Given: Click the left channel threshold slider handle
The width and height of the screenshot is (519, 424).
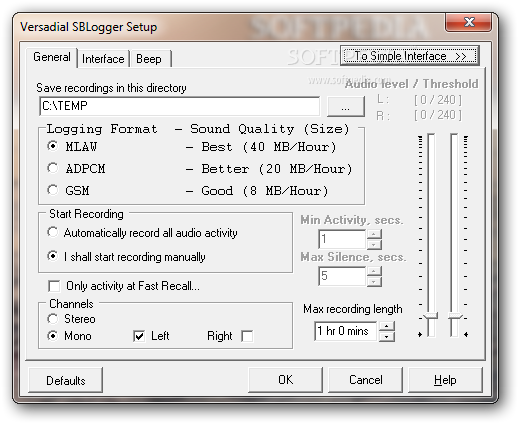Looking at the screenshot, I should pyautogui.click(x=431, y=316).
